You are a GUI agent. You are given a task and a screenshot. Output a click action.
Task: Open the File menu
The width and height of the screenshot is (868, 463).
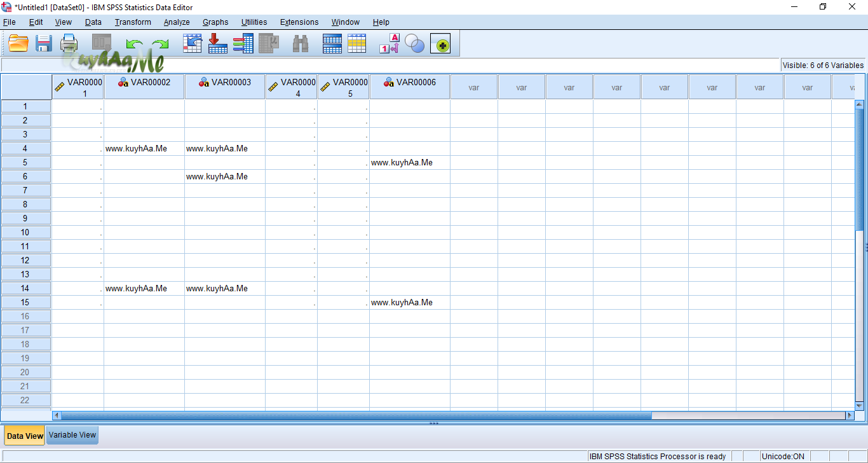point(10,22)
